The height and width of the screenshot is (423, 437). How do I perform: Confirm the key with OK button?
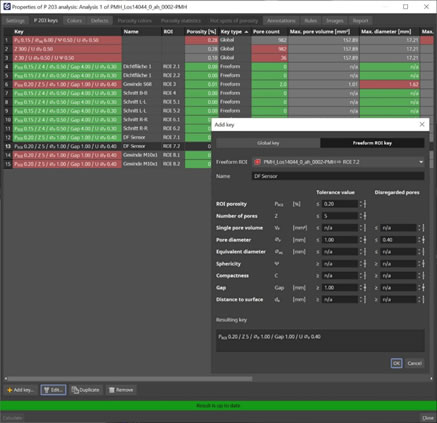(x=396, y=363)
